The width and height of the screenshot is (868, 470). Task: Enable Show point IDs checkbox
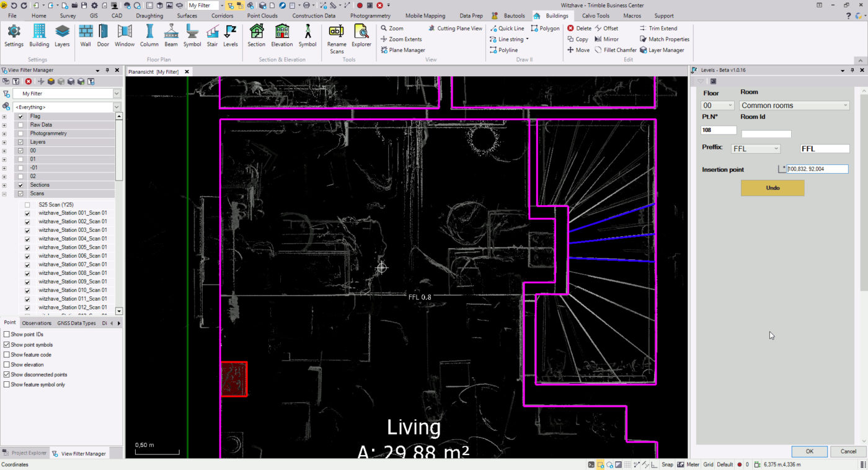7,335
